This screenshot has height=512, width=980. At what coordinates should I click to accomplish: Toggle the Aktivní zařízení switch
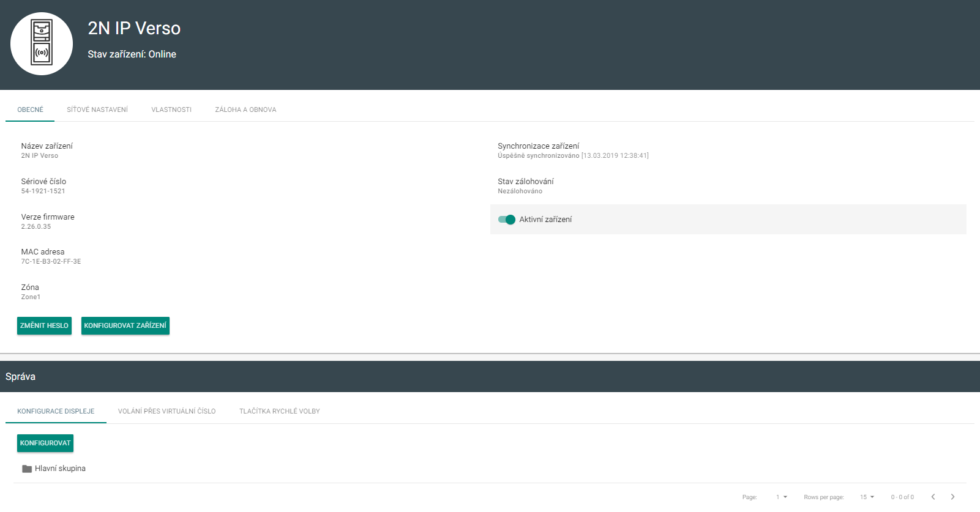tap(507, 220)
